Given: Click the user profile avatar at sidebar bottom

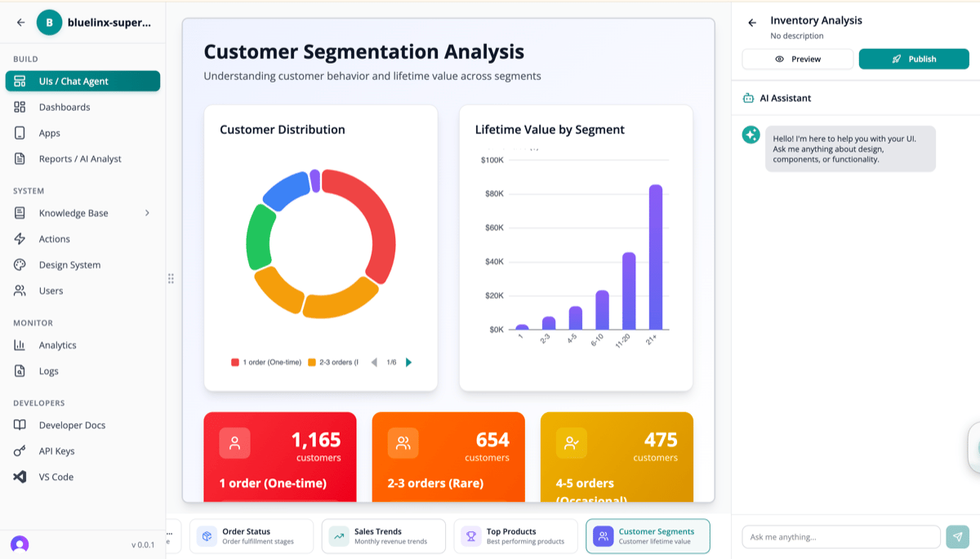Looking at the screenshot, I should coord(20,544).
